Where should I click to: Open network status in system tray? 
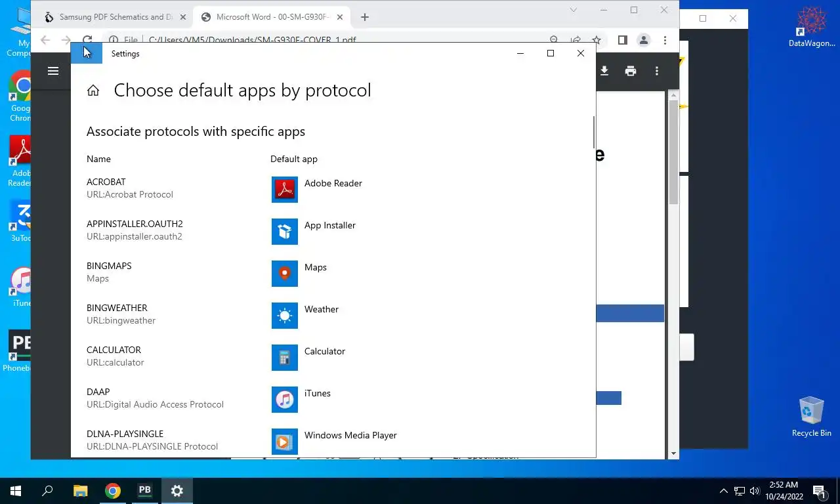click(x=740, y=490)
